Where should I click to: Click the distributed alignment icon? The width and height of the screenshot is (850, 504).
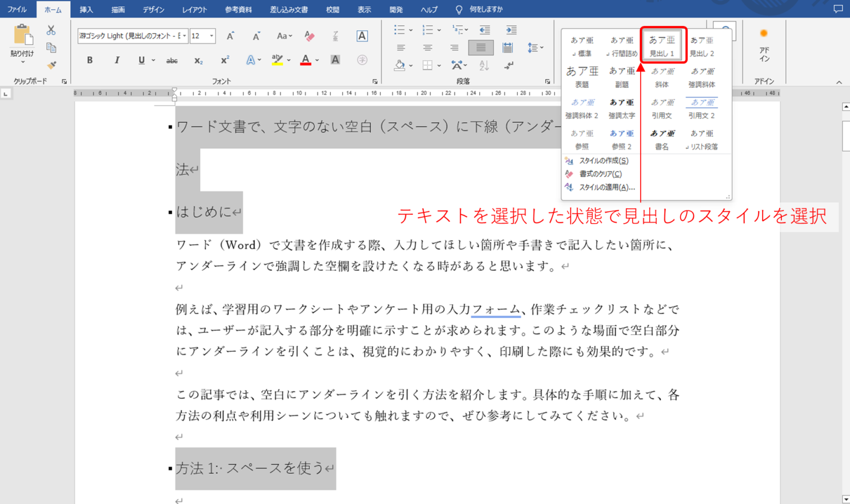pyautogui.click(x=507, y=48)
